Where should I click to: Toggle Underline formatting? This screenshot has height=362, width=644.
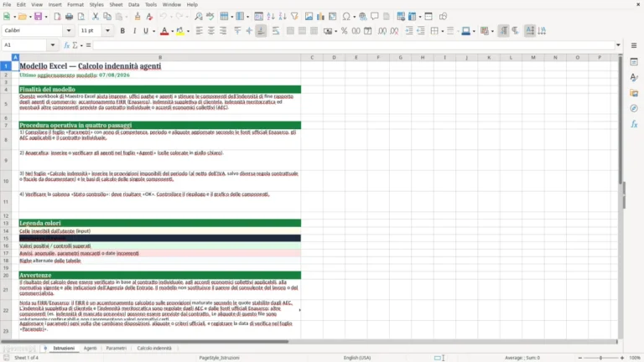coord(146,31)
